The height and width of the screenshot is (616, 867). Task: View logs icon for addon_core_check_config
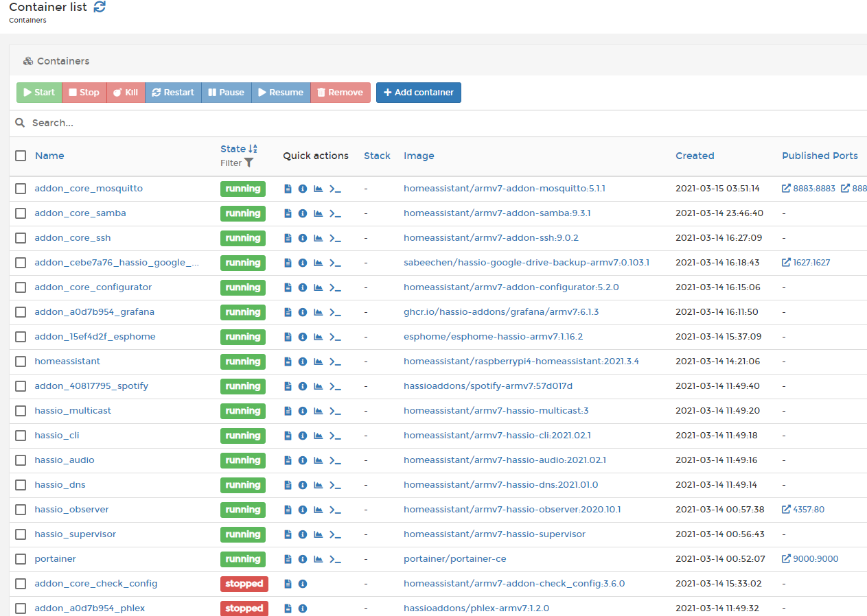click(x=288, y=584)
